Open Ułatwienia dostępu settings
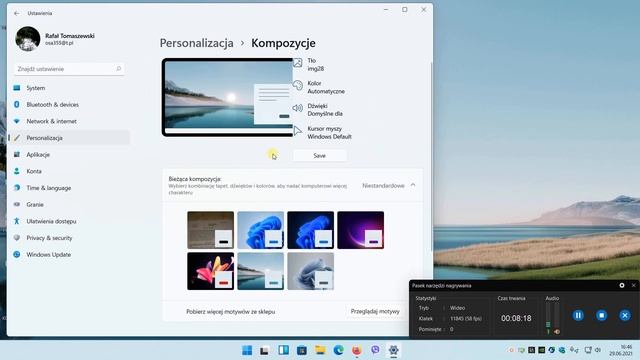The image size is (640, 360). 69,221
